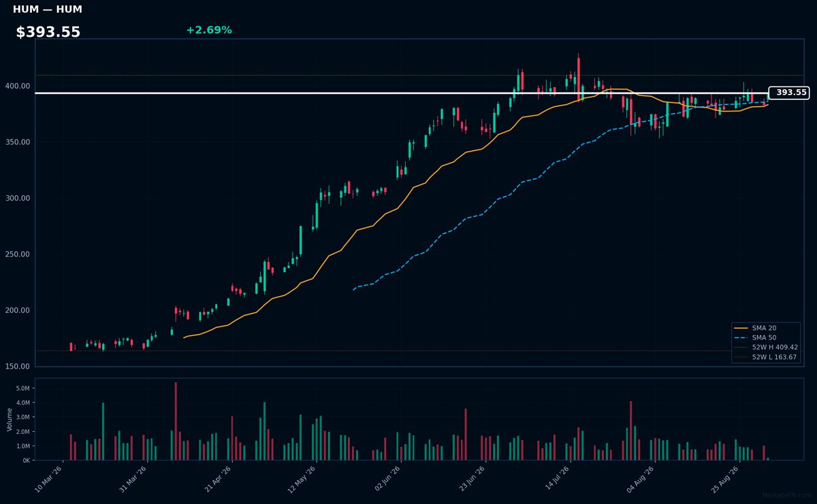The width and height of the screenshot is (817, 504).
Task: Click the 10 Mar '26 date label
Action: [x=48, y=478]
